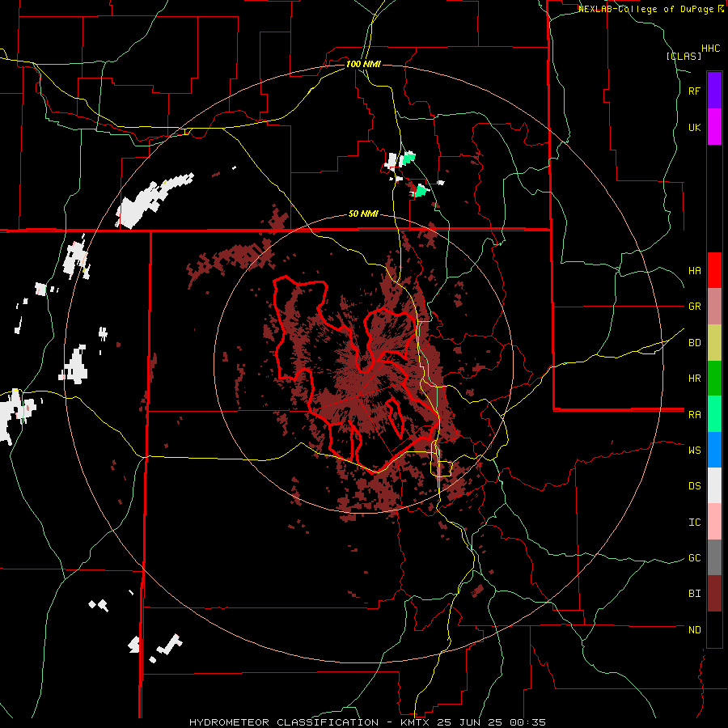The height and width of the screenshot is (728, 728).
Task: Click the IC pink legend swatch
Action: pos(714,522)
